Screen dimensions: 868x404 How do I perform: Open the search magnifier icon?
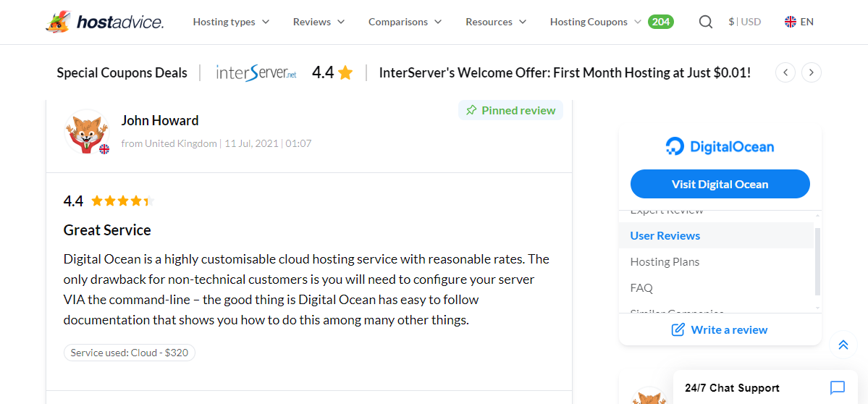coord(705,22)
